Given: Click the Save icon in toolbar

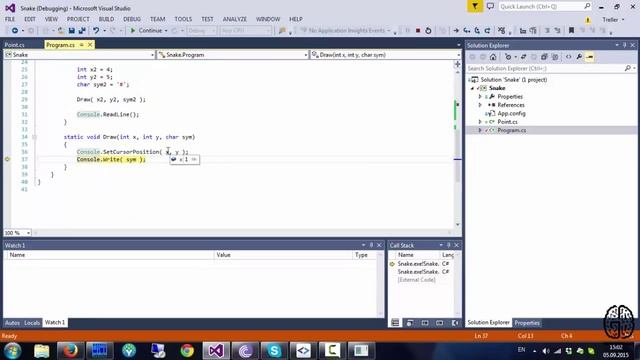Looking at the screenshot, I should 72,31.
